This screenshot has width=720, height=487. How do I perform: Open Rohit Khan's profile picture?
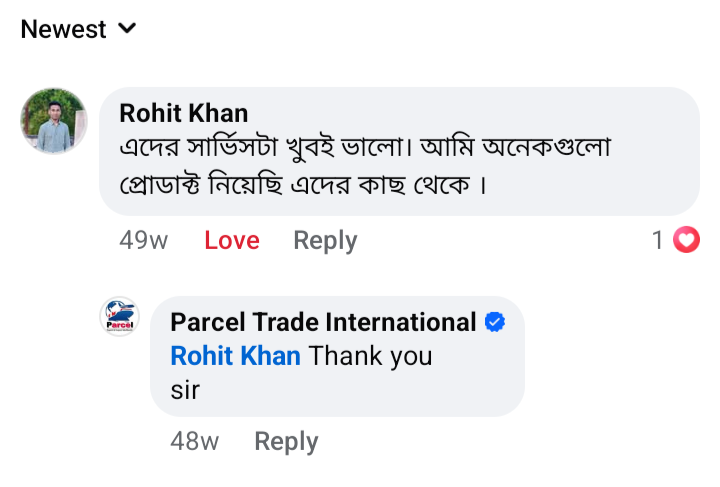(x=54, y=121)
